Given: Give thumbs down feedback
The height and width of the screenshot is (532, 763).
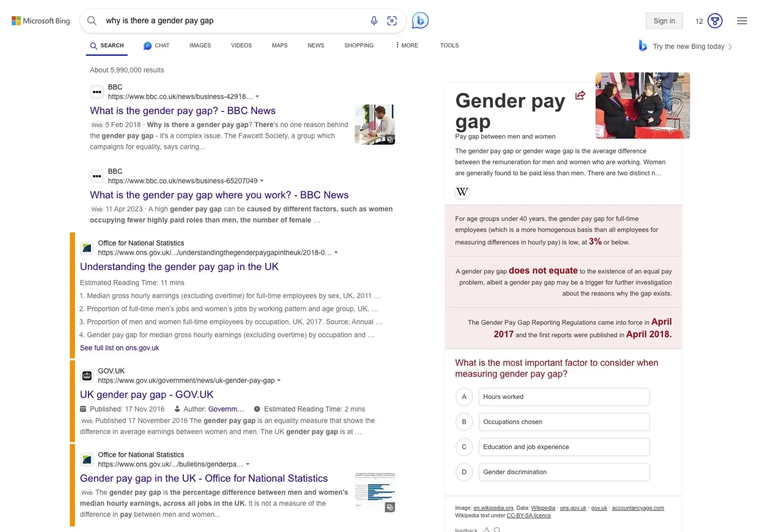Looking at the screenshot, I should click(497, 529).
